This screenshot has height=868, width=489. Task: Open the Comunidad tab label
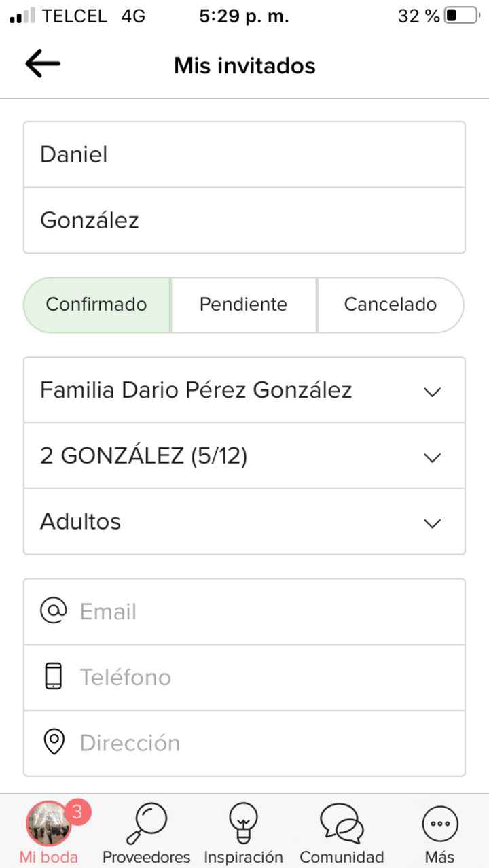pos(340,857)
